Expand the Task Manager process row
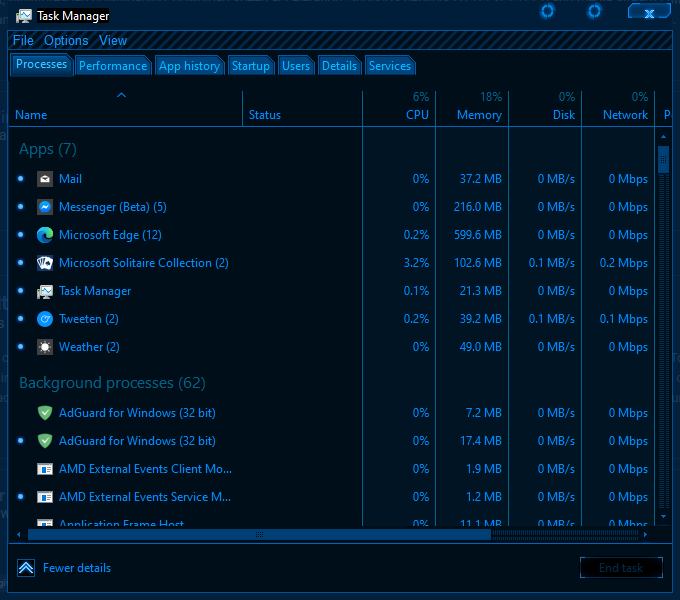Screen dimensions: 680x600 tap(20, 291)
